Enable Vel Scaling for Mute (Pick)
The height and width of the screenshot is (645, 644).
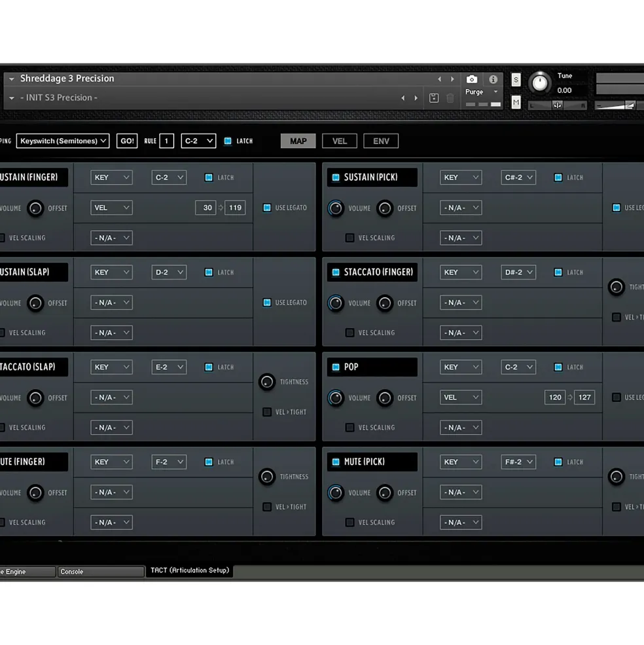pyautogui.click(x=349, y=523)
